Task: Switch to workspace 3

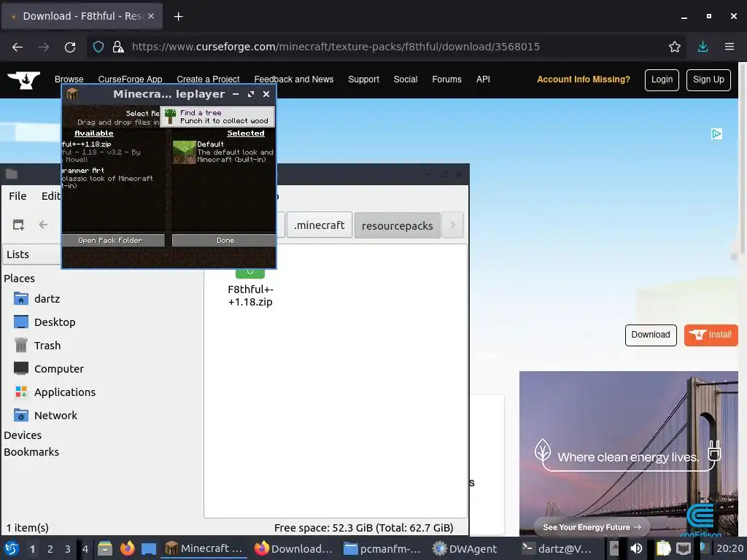Action: tap(68, 549)
